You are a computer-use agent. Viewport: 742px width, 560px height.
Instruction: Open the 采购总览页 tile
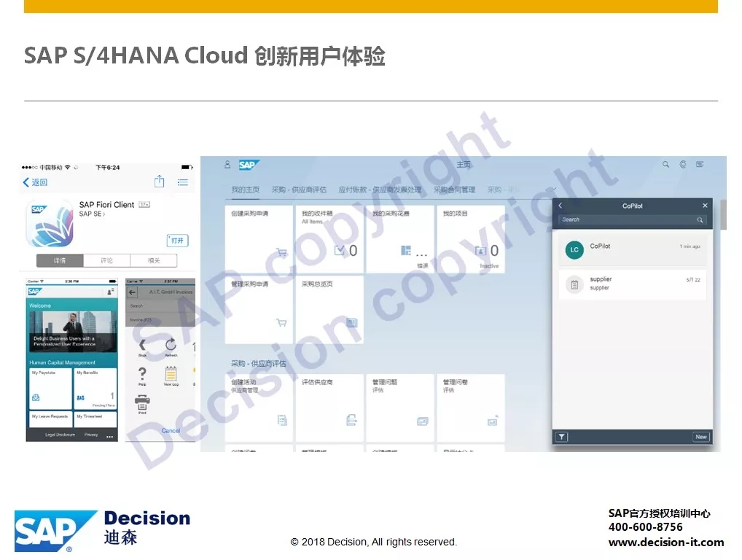(329, 310)
